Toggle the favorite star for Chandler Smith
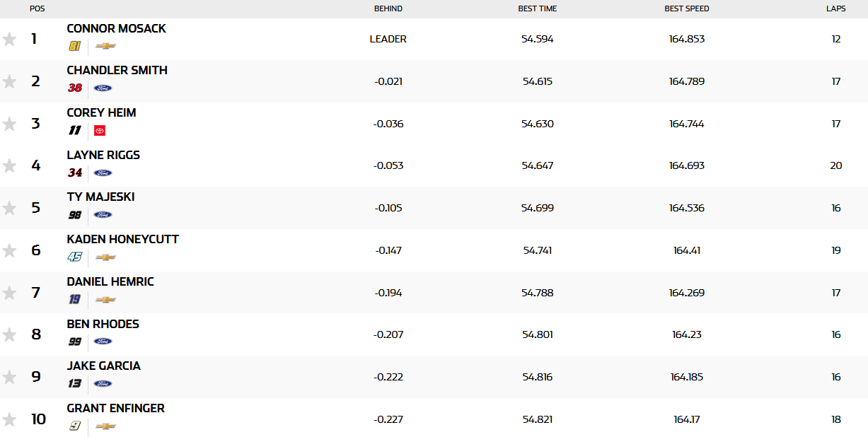 pyautogui.click(x=9, y=81)
